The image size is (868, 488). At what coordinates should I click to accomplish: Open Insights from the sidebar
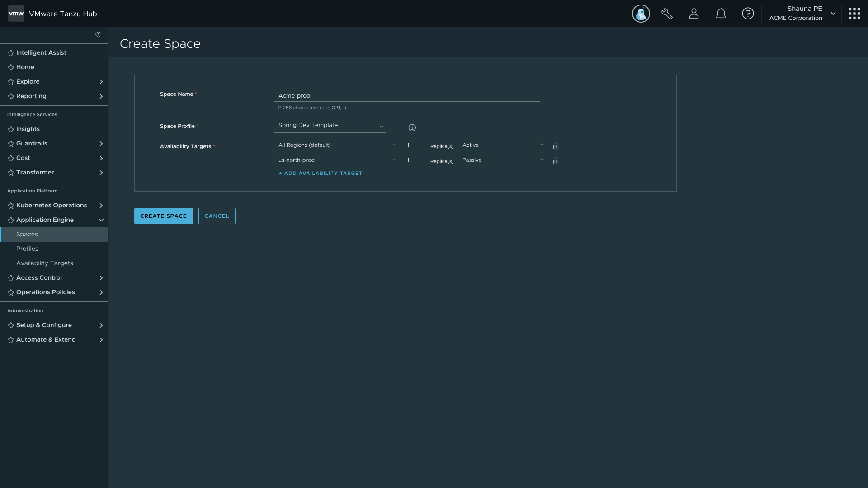28,129
